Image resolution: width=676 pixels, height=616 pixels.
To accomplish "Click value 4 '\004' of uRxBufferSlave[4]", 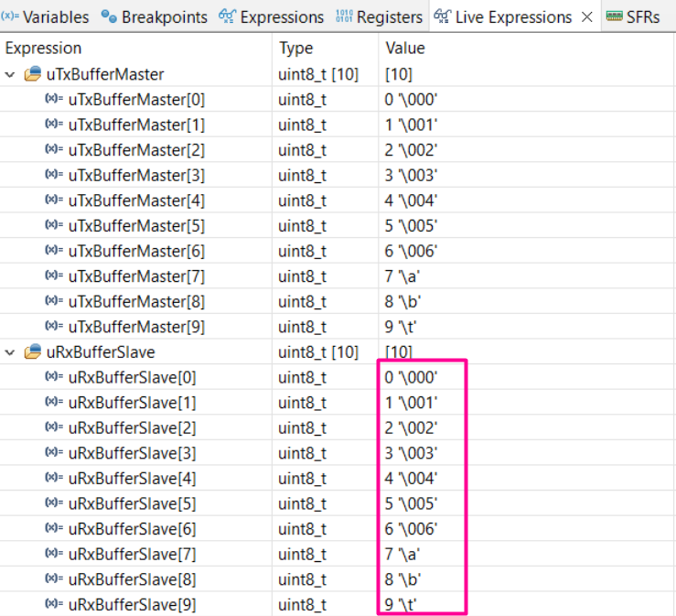I will [411, 479].
